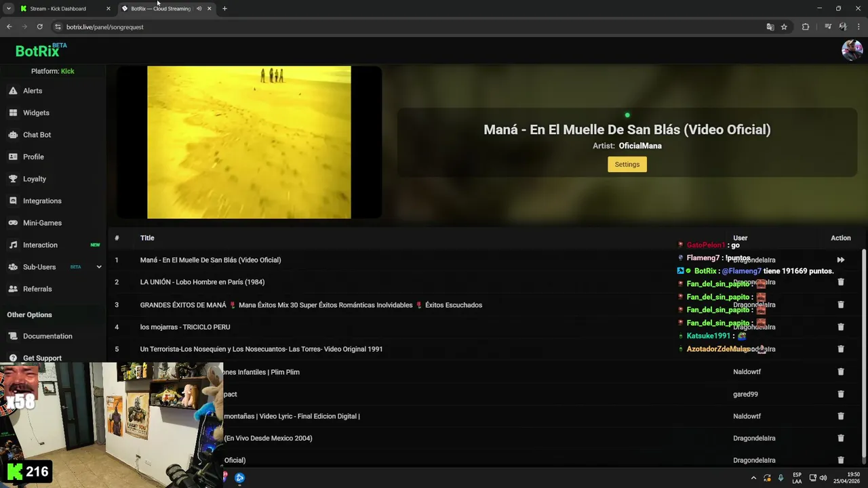Image resolution: width=868 pixels, height=488 pixels.
Task: Select los mojarras - TRICICLO PERU title
Action: point(185,327)
